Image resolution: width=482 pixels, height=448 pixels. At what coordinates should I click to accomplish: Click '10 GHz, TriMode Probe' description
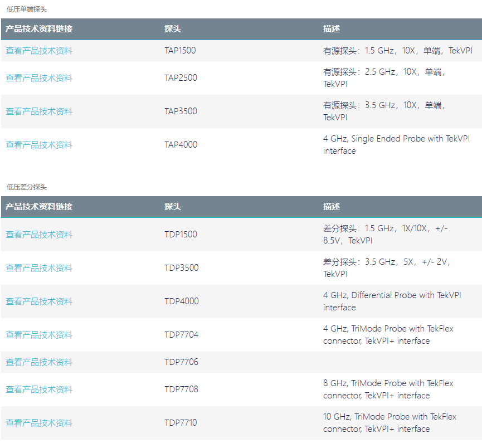pyautogui.click(x=390, y=423)
